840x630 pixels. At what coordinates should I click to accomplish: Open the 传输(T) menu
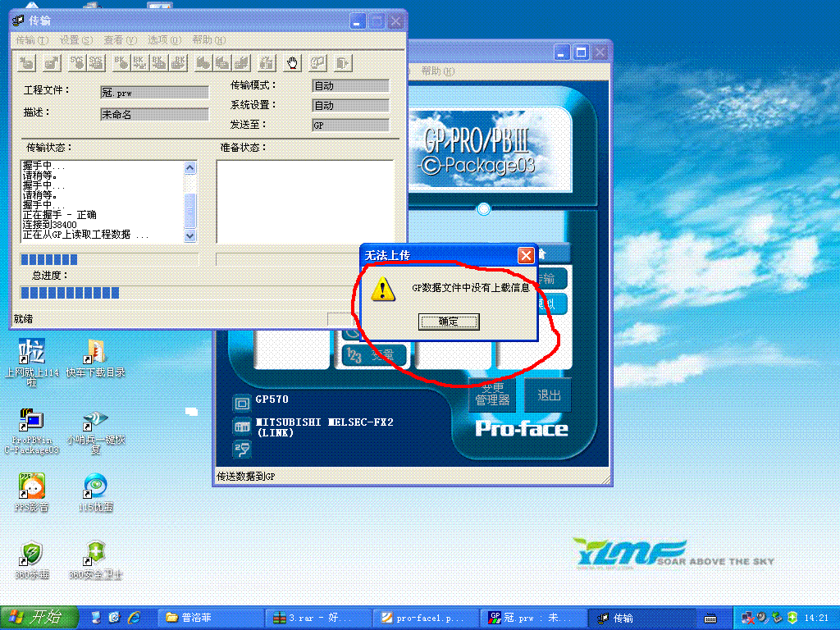[x=32, y=40]
